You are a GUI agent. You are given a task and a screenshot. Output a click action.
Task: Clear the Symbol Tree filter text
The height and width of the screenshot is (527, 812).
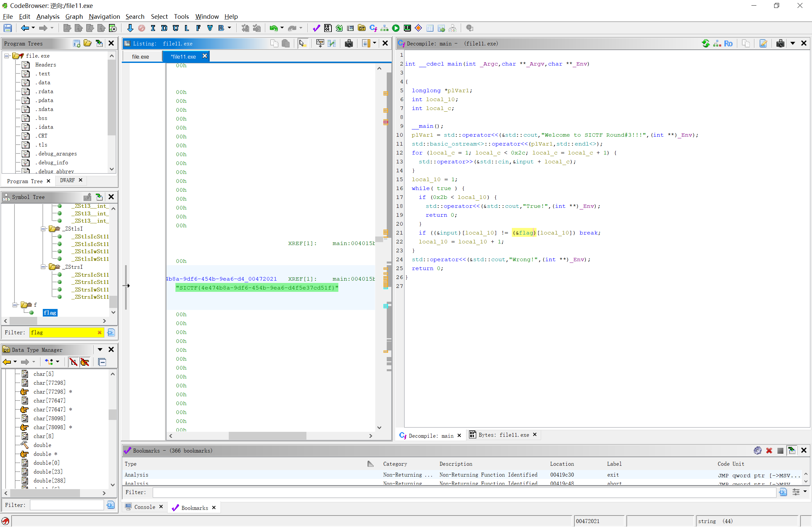pyautogui.click(x=99, y=332)
